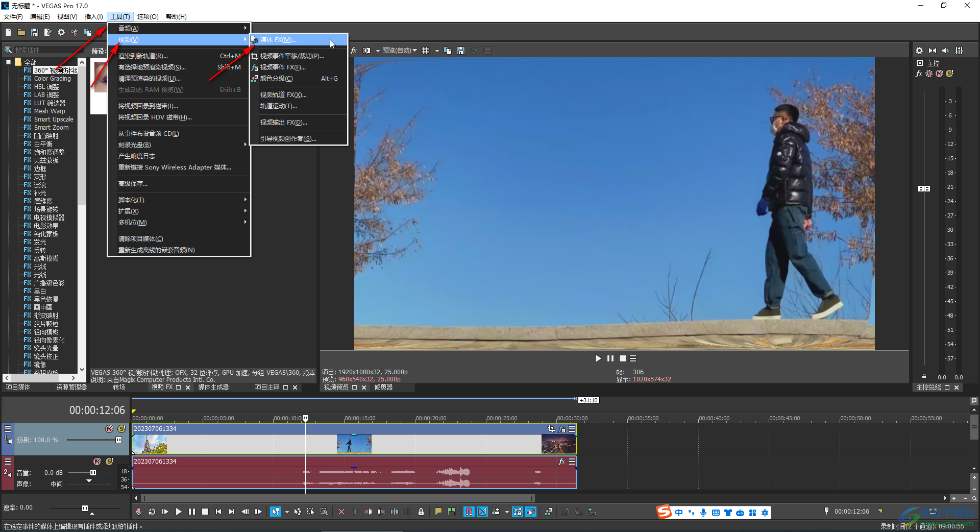The height and width of the screenshot is (532, 980).
Task: Expand the 刻录光盘(B) submenu
Action: click(179, 145)
